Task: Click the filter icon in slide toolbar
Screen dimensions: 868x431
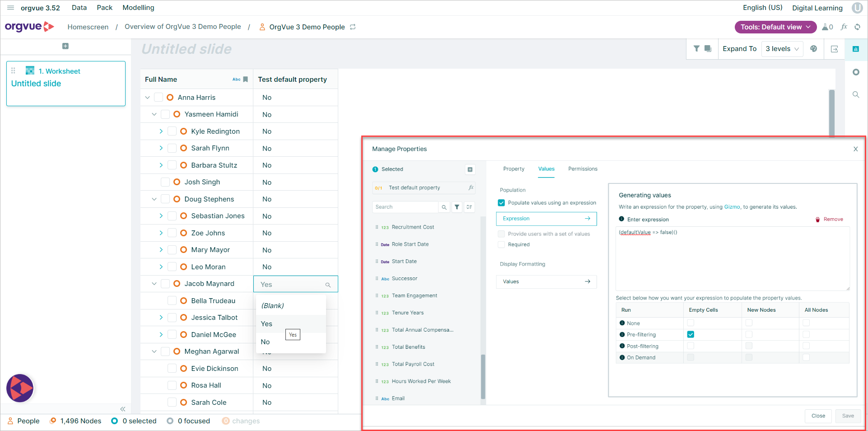Action: coord(696,49)
